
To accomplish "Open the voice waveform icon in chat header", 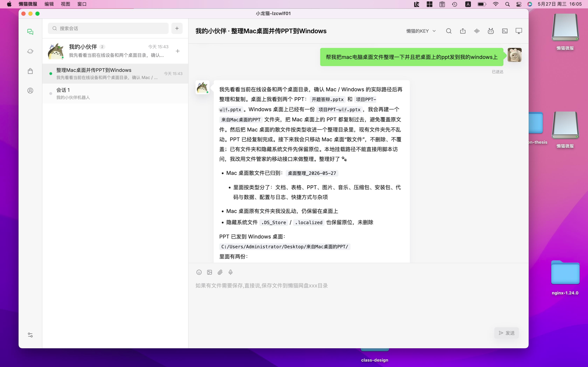I will click(477, 31).
